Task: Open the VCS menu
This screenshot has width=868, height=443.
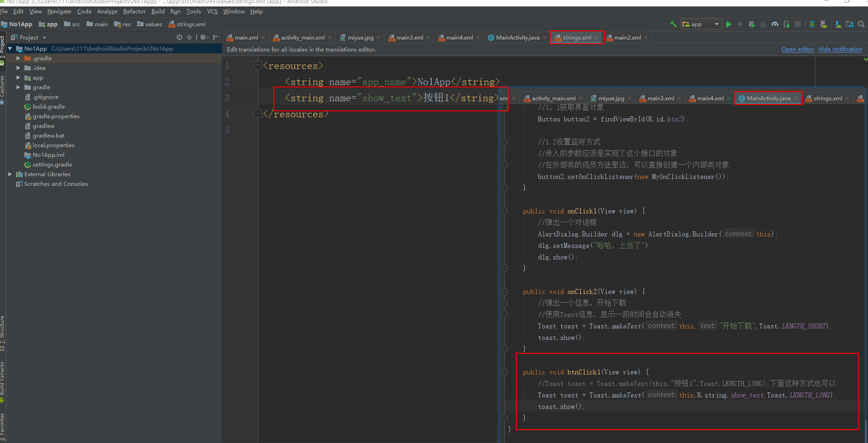Action: (212, 12)
